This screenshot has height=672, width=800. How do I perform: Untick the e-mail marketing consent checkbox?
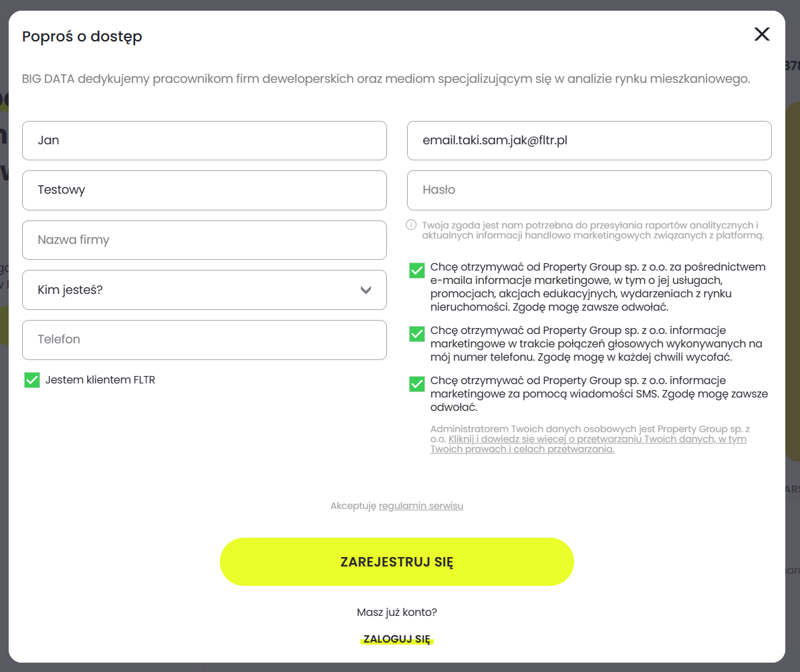coord(417,271)
